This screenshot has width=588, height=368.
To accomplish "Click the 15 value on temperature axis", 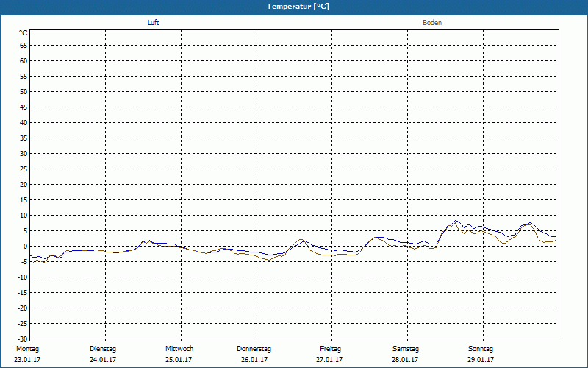I will tap(24, 199).
